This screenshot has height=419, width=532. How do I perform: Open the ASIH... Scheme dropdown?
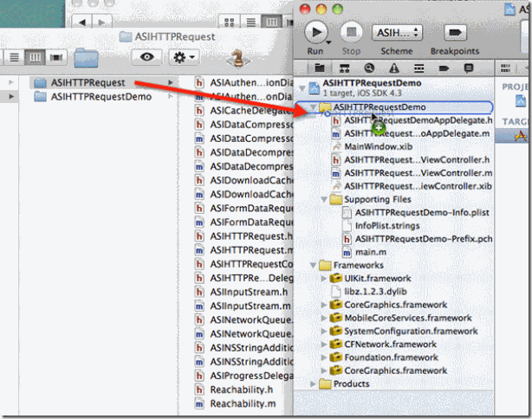point(397,33)
